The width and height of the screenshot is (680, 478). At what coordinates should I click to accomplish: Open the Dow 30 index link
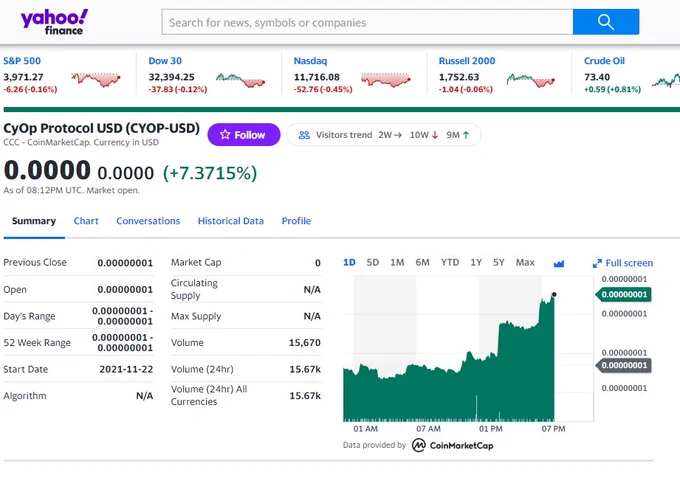click(165, 61)
